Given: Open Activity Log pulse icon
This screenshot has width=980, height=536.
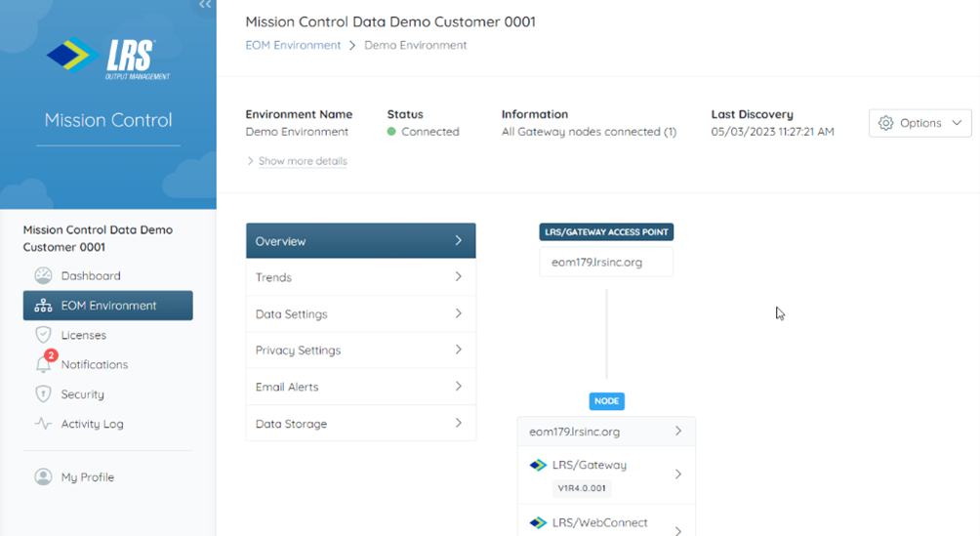Looking at the screenshot, I should click(x=43, y=424).
